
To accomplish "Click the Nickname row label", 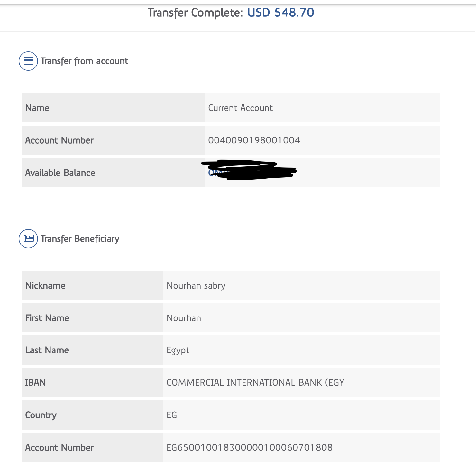I will [x=45, y=286].
